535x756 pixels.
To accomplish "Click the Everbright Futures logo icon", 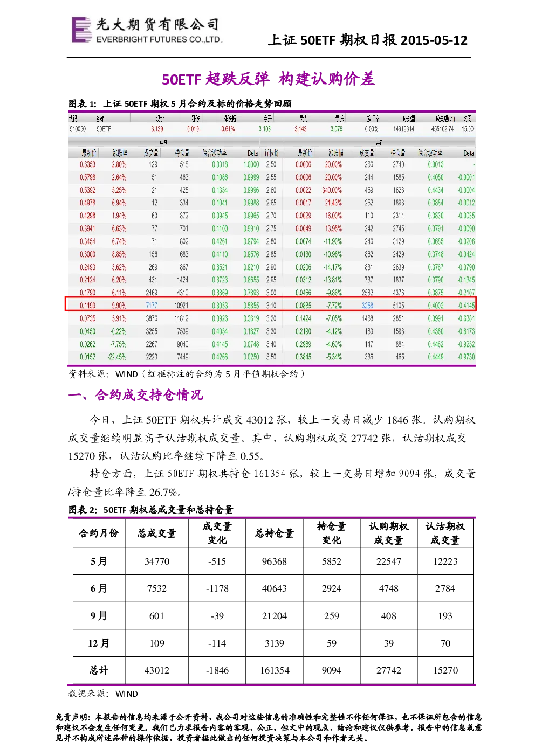I will 82,30.
